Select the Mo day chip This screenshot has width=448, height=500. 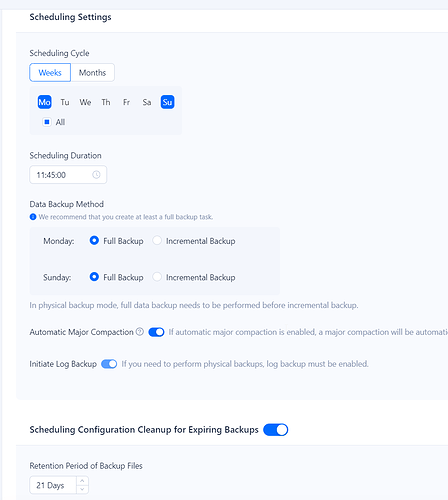(x=44, y=102)
